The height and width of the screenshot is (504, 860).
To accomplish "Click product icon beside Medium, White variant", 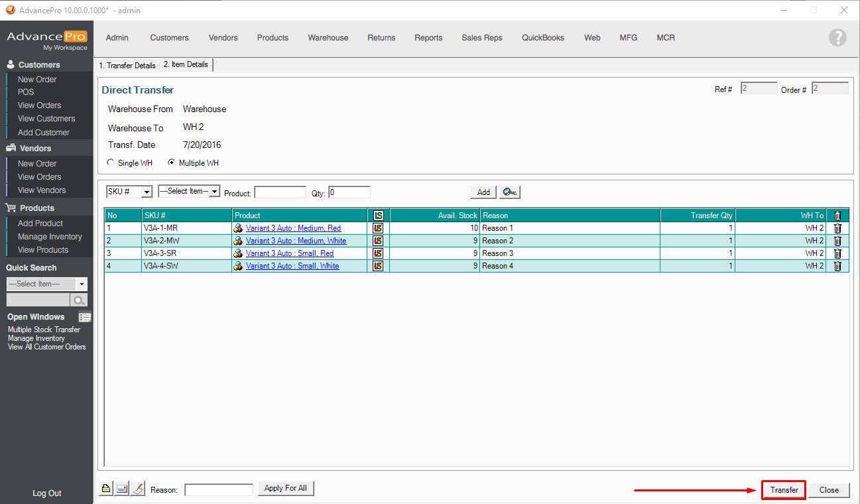I will [x=238, y=241].
